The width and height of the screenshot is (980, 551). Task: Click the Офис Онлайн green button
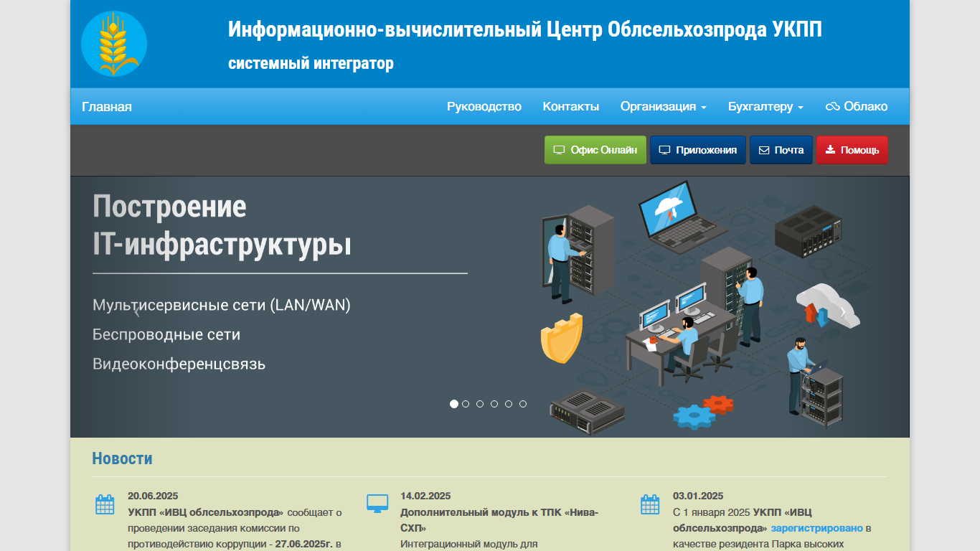pyautogui.click(x=595, y=150)
